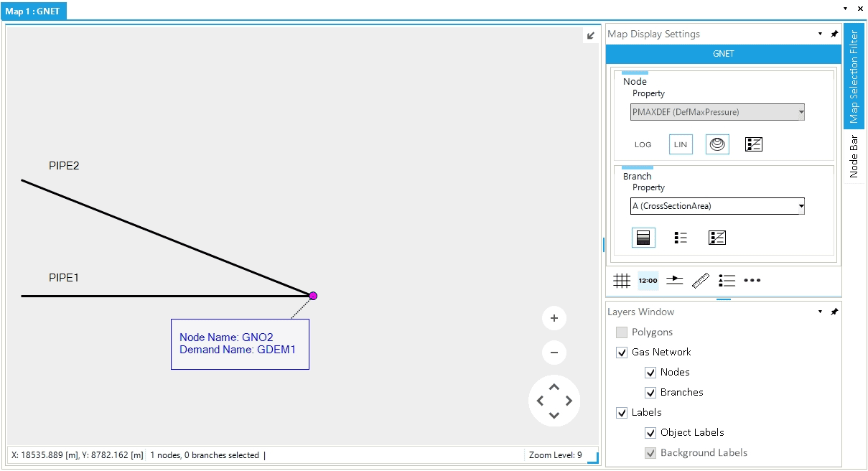Click the magenta GNO2 node on map
868x471 pixels.
point(313,296)
